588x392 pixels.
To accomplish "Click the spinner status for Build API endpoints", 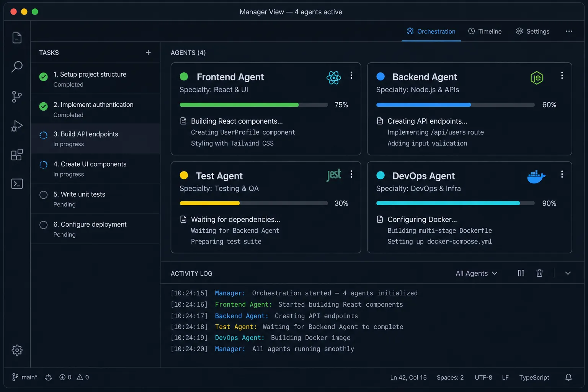I will [x=44, y=135].
